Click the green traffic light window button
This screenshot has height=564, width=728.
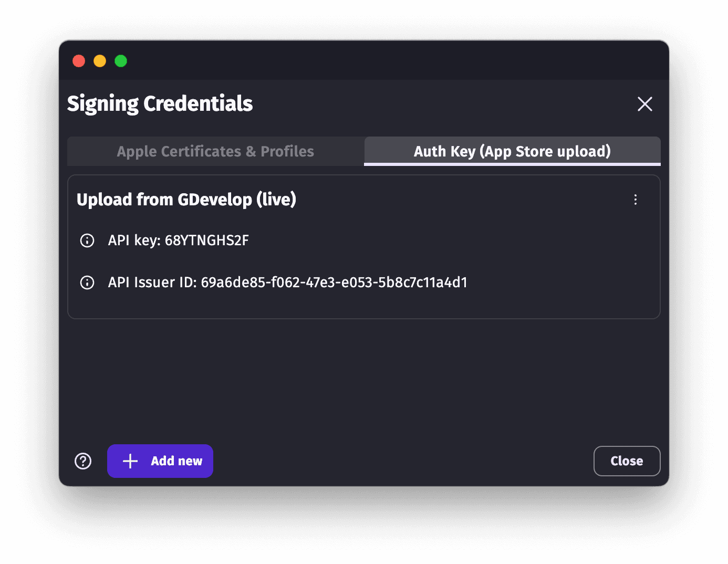click(x=121, y=61)
